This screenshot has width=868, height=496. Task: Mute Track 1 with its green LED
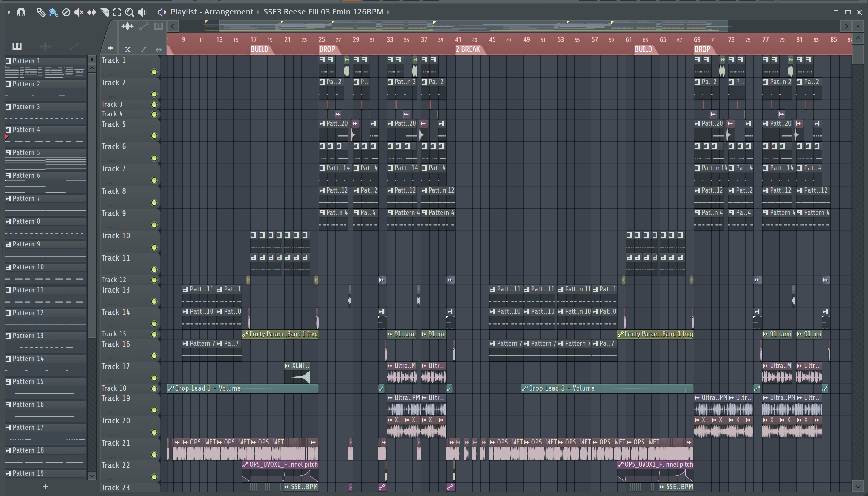(x=154, y=72)
